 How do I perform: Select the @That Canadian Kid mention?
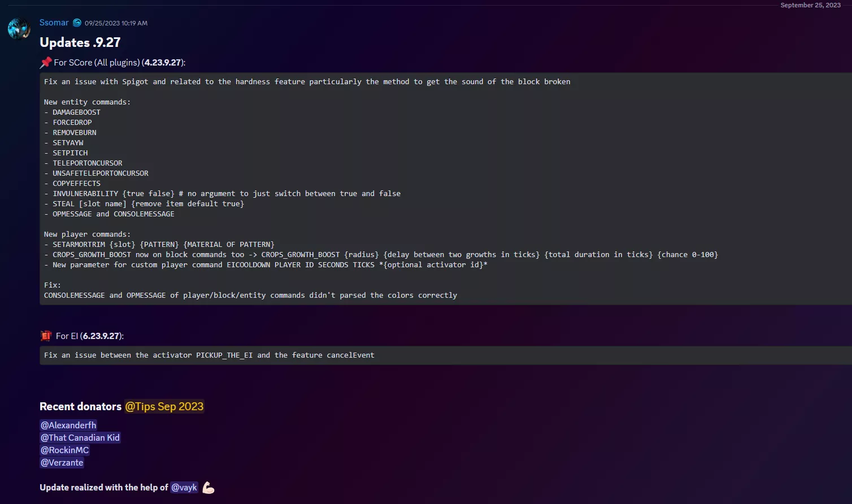[80, 437]
